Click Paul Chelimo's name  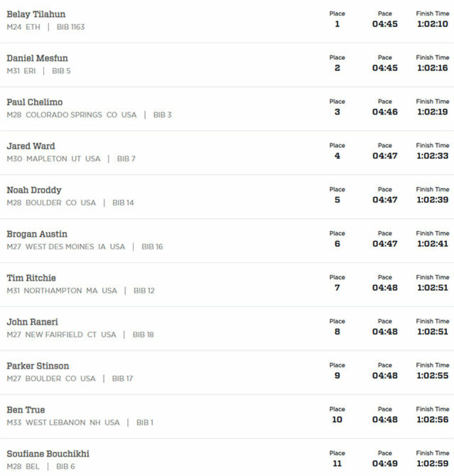point(35,103)
